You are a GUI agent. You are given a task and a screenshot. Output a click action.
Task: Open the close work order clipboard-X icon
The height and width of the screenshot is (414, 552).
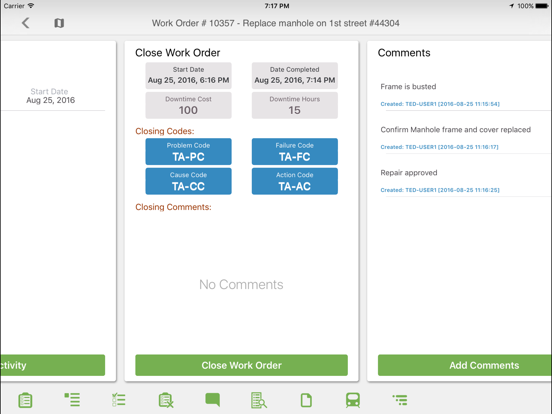[166, 400]
